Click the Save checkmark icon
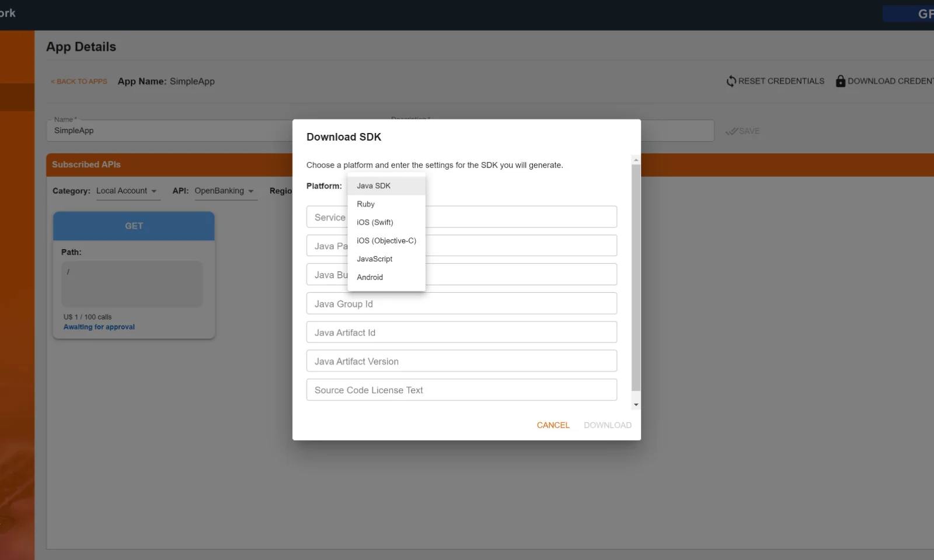 click(x=733, y=131)
